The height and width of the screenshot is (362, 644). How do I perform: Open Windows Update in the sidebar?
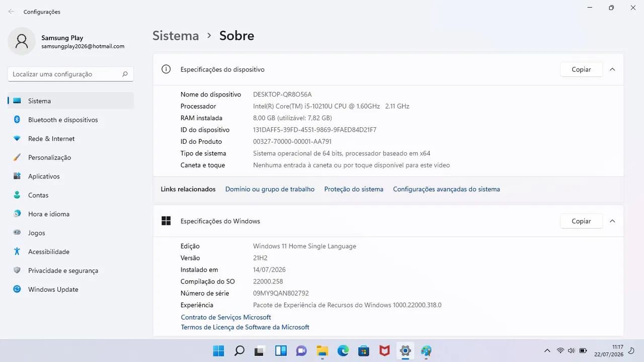click(x=70, y=289)
